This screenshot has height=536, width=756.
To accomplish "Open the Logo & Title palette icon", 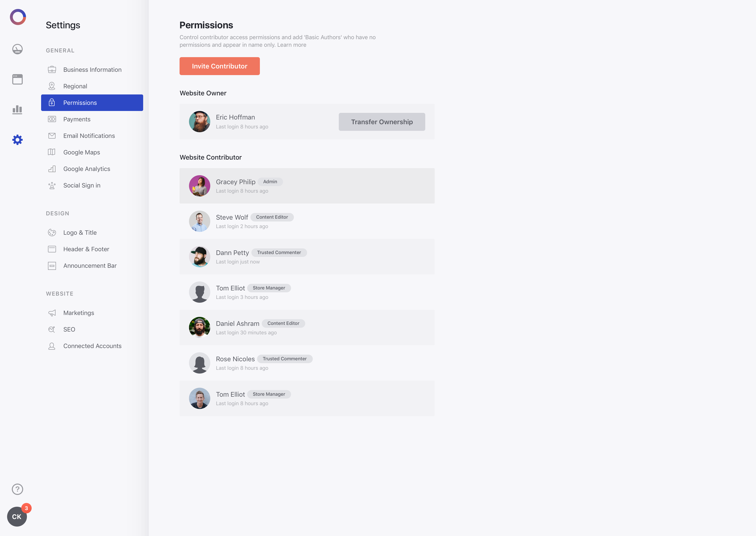I will pyautogui.click(x=52, y=232).
